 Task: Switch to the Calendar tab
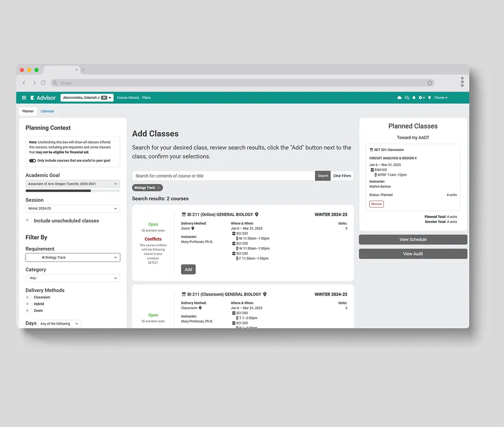point(47,111)
